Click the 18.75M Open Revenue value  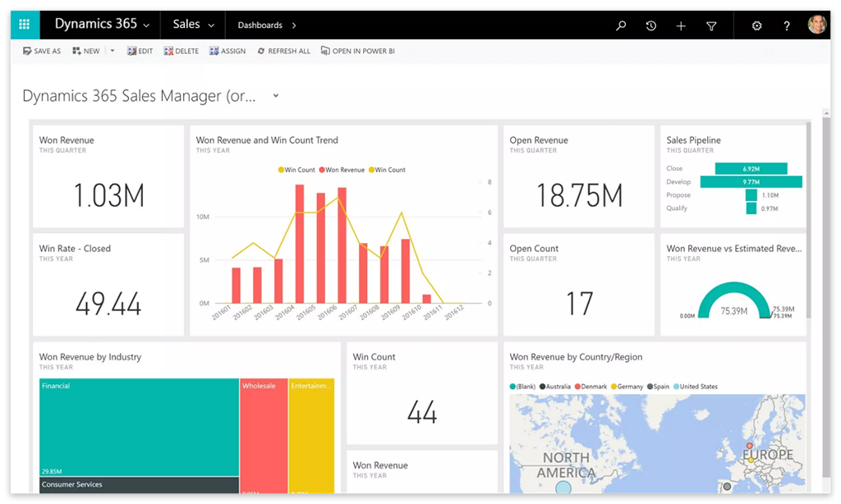coord(579,195)
